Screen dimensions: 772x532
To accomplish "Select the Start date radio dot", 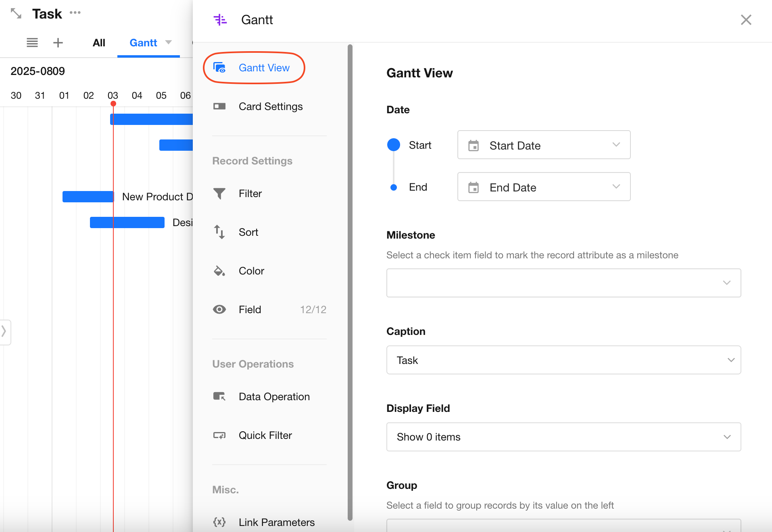I will 394,145.
